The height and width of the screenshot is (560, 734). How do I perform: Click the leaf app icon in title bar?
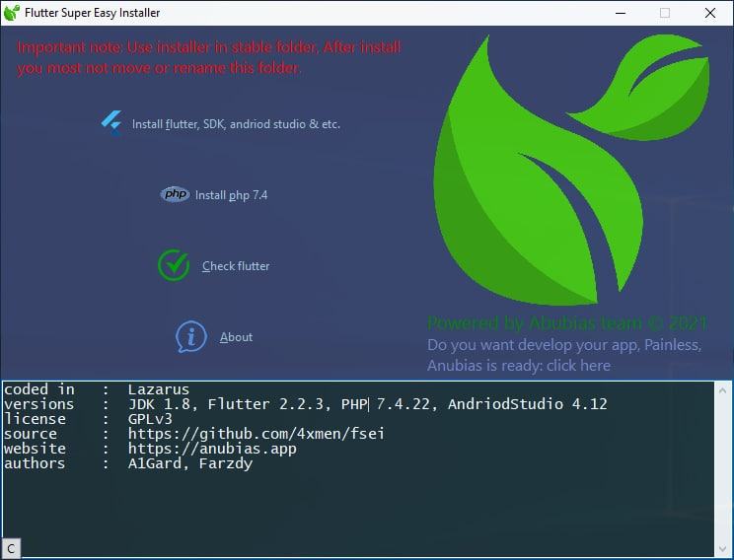[x=12, y=13]
